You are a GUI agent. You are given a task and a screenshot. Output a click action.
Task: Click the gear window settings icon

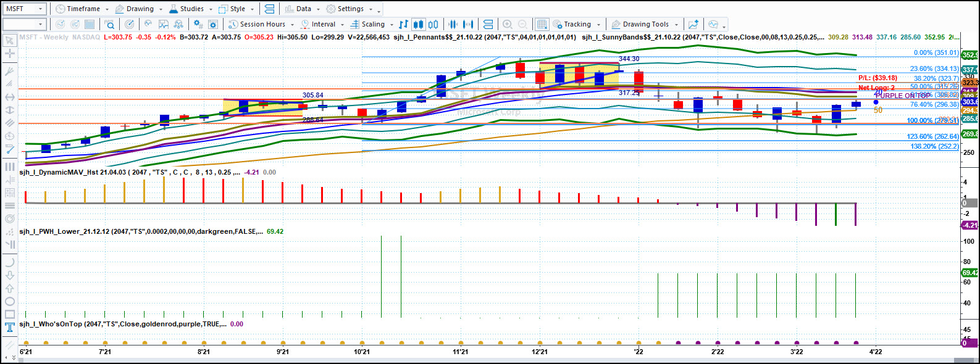point(213,24)
